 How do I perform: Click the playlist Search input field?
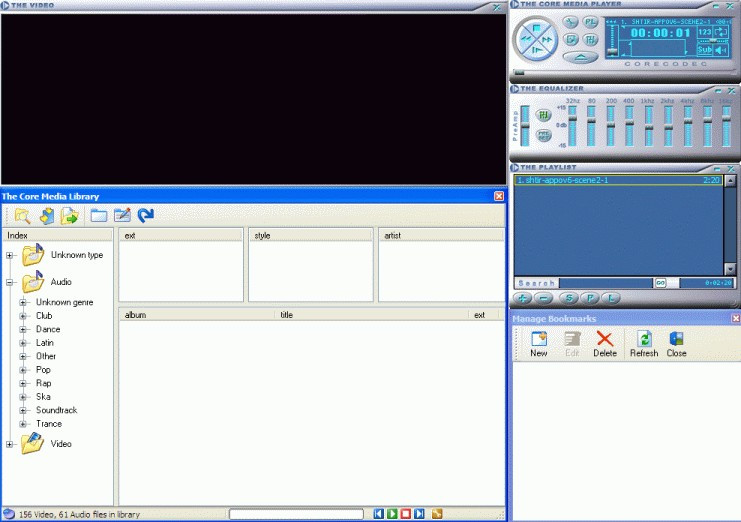pyautogui.click(x=605, y=283)
